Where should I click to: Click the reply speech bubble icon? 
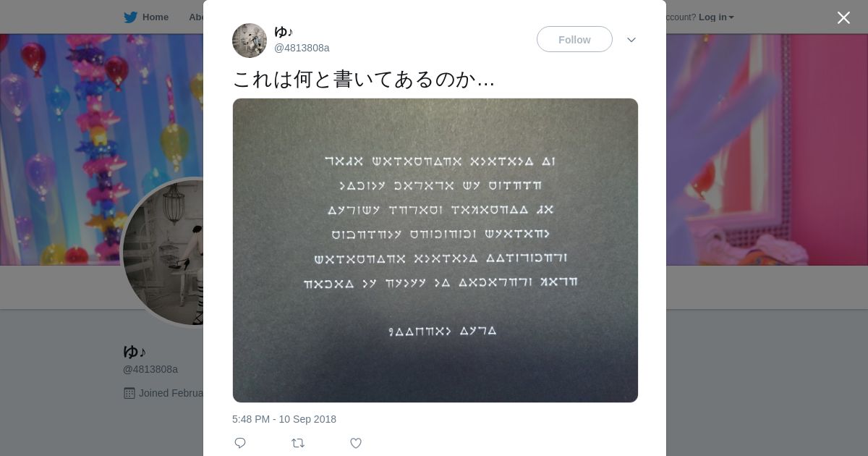click(x=240, y=443)
